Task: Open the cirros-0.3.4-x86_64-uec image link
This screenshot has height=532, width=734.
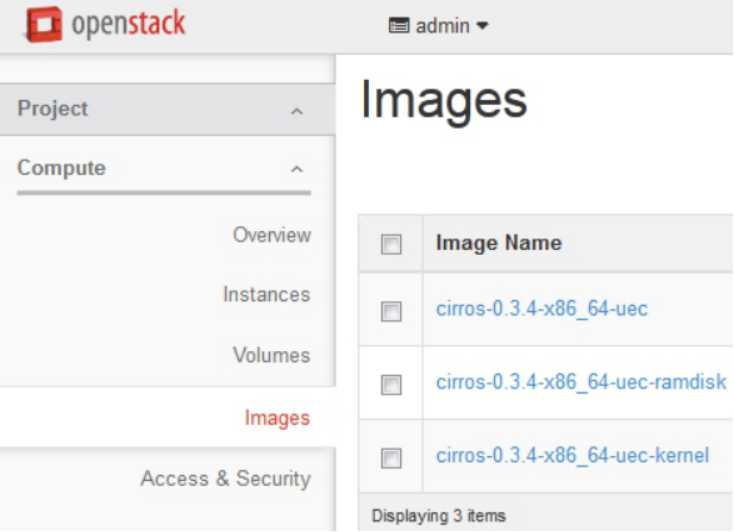Action: point(542,309)
